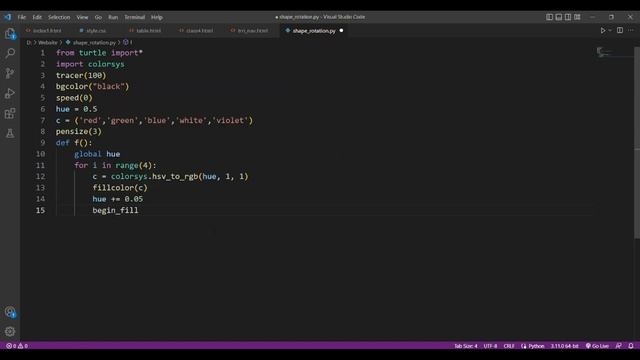Click the errors and warnings status indicator
Screen dimensions: 640x360
(x=17, y=346)
